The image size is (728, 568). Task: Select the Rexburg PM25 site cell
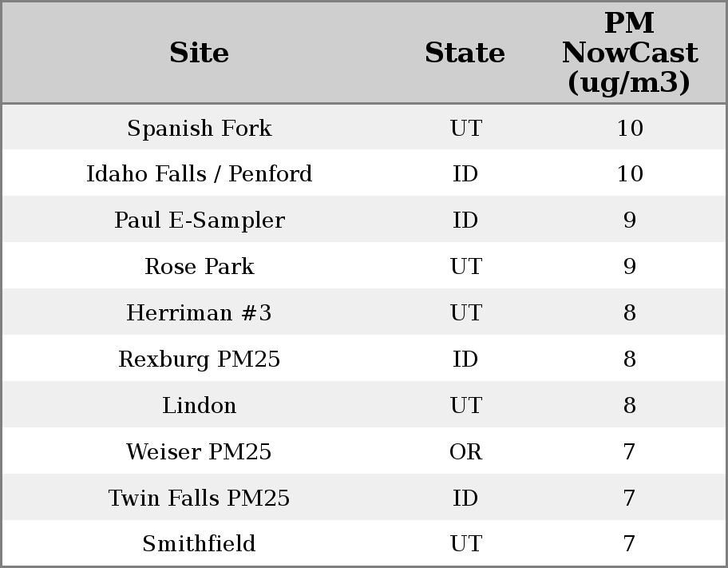pos(200,359)
